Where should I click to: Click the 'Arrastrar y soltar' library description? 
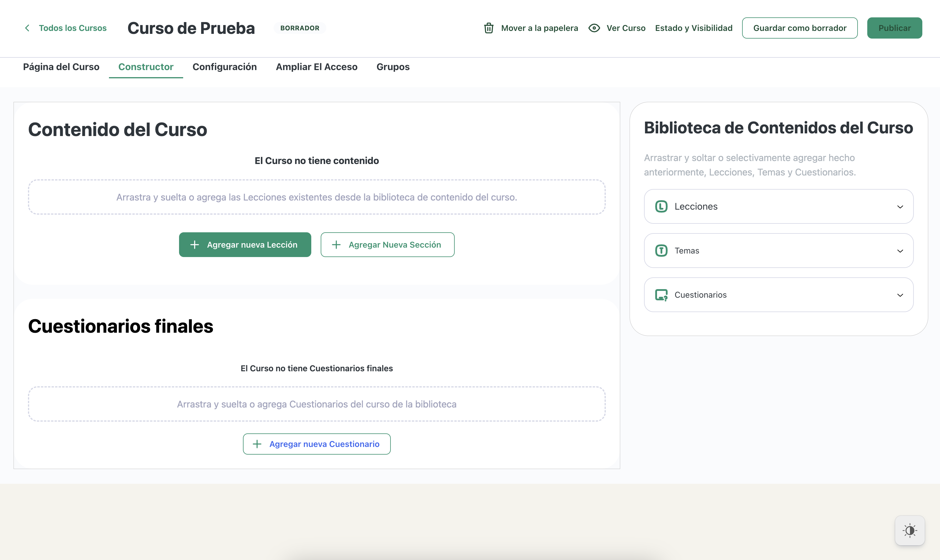(750, 165)
